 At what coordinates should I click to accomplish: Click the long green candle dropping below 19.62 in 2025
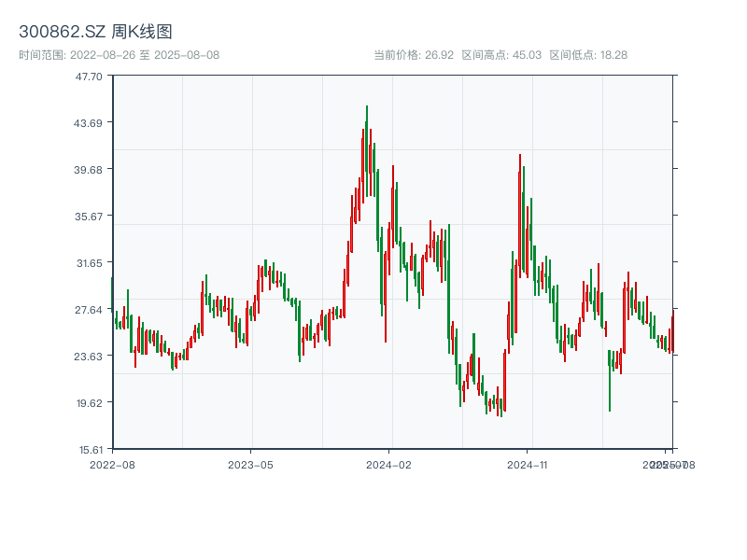coord(610,381)
